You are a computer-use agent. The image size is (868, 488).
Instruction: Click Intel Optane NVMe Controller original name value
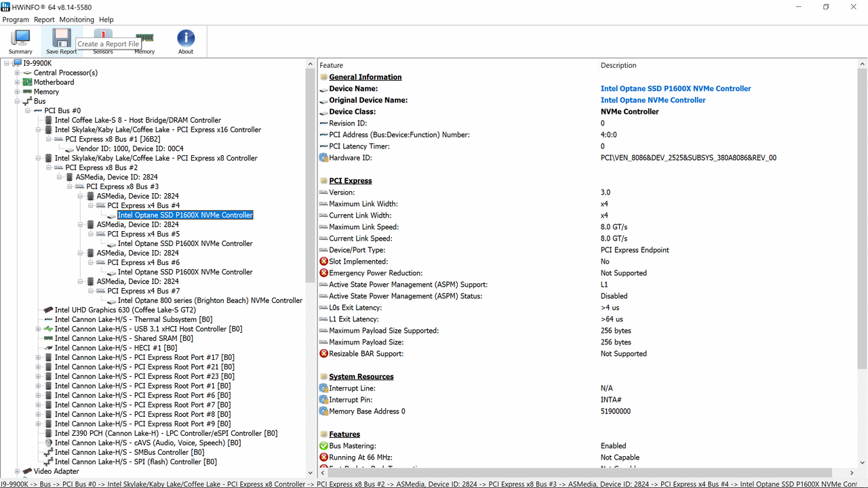click(x=653, y=100)
